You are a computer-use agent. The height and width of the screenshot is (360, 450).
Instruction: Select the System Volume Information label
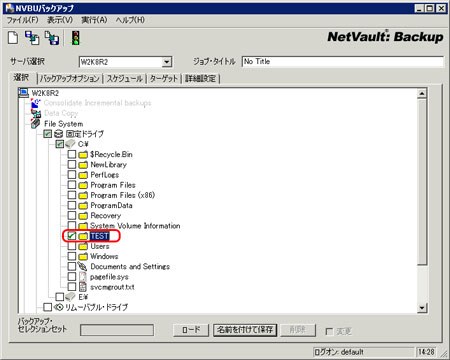click(135, 226)
